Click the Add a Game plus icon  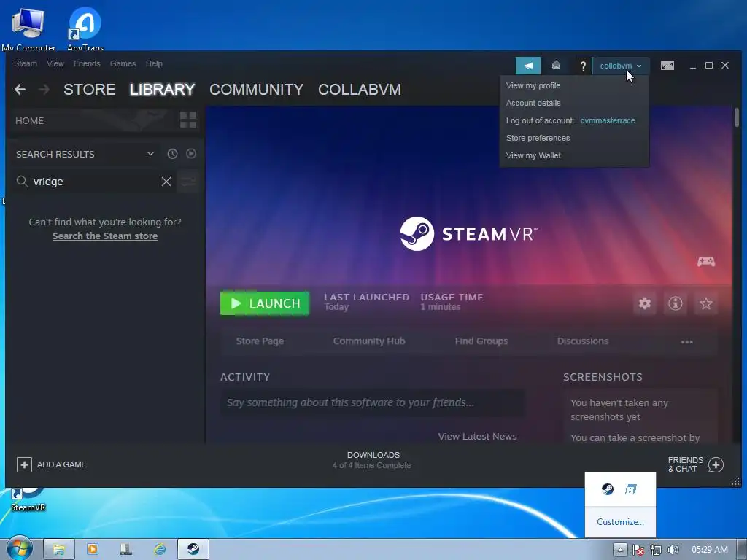pyautogui.click(x=24, y=464)
